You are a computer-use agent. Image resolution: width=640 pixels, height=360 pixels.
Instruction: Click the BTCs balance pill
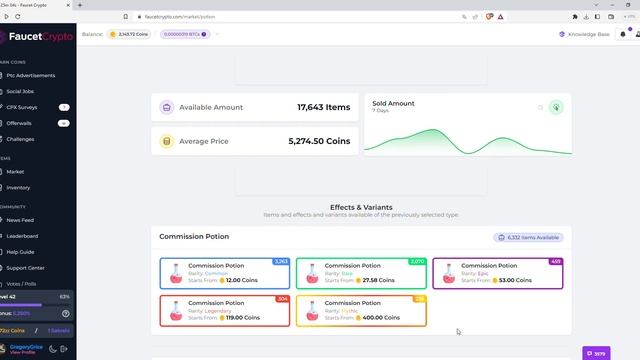click(x=185, y=34)
